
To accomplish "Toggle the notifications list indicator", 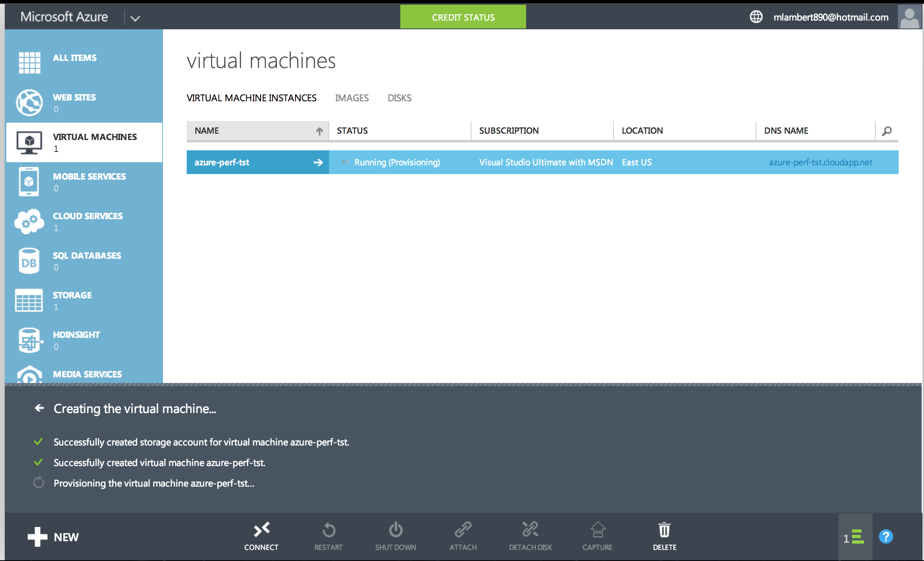I will (x=854, y=537).
